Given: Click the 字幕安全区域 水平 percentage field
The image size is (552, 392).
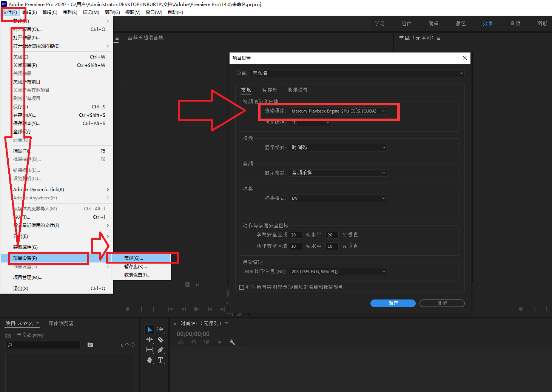Looking at the screenshot, I should coord(295,235).
